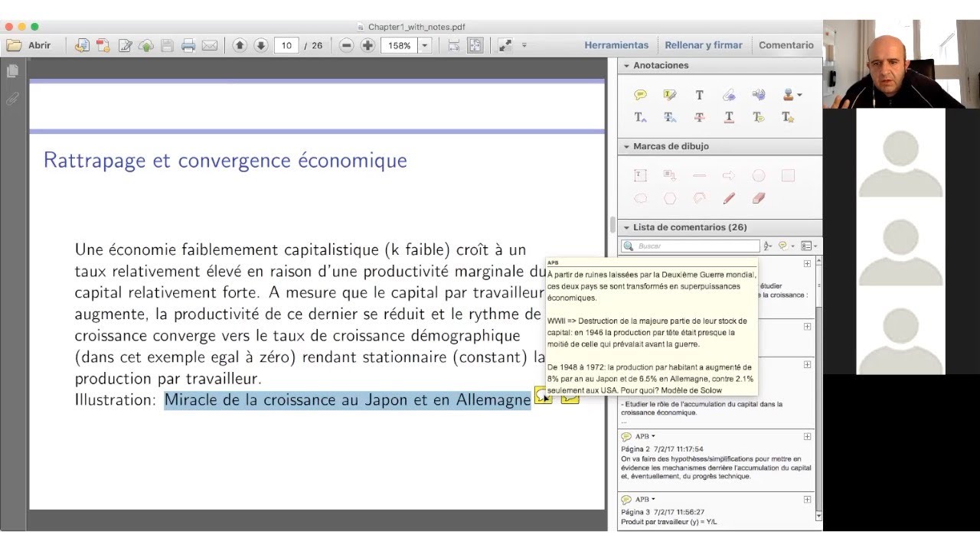This screenshot has height=551, width=980.
Task: Select the add note to text tool
Action: [758, 117]
